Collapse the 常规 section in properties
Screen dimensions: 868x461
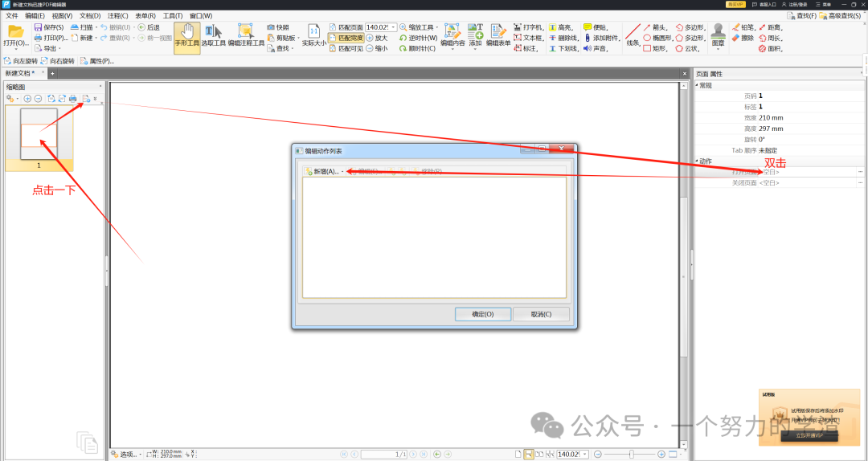pyautogui.click(x=697, y=85)
